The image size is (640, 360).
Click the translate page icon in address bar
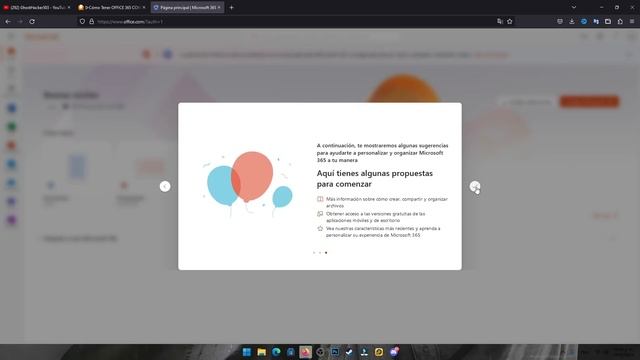click(x=500, y=21)
